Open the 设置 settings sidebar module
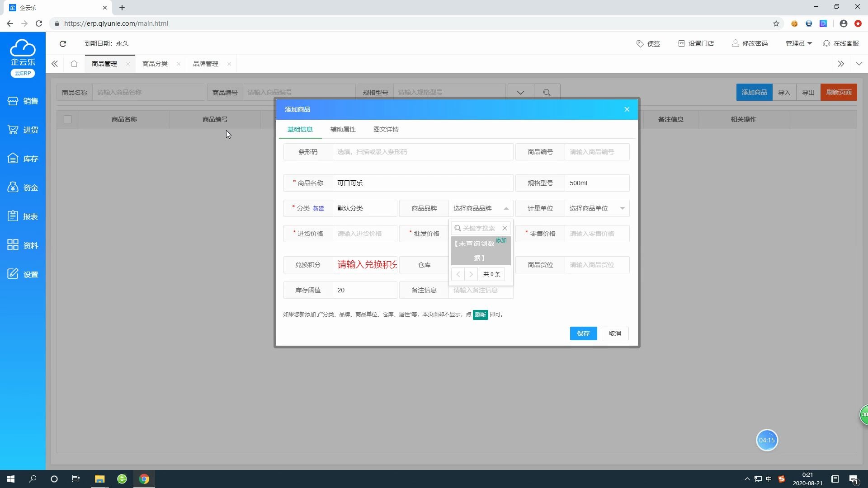The width and height of the screenshot is (868, 488). (x=23, y=275)
